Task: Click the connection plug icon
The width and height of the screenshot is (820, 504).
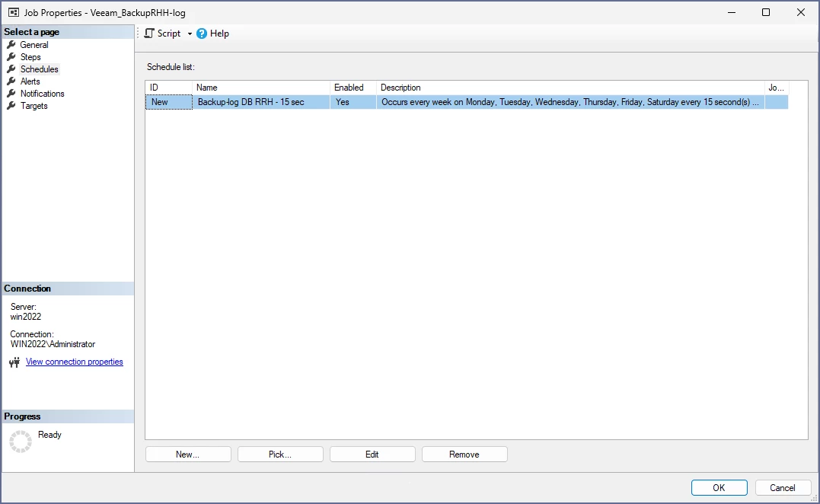Action: tap(14, 362)
